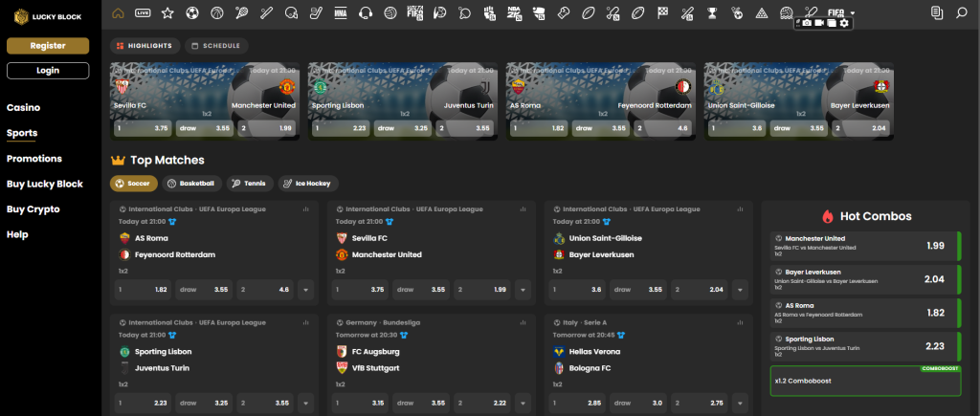The image size is (980, 416).
Task: Select the baseball bat icon
Action: tap(266, 12)
